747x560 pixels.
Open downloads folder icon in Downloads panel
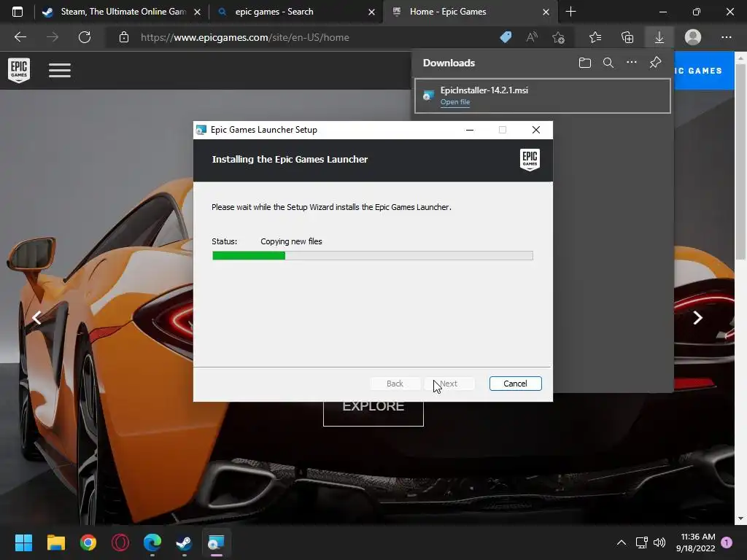[584, 63]
